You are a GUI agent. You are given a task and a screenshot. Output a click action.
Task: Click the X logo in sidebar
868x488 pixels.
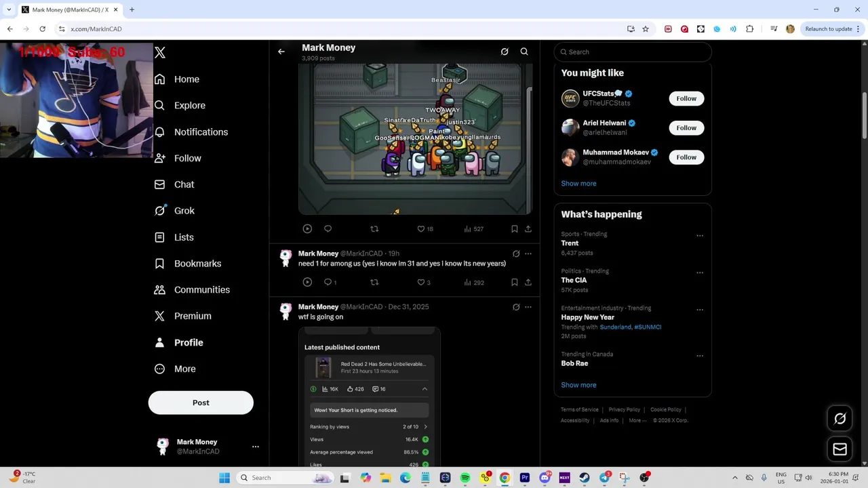[160, 52]
